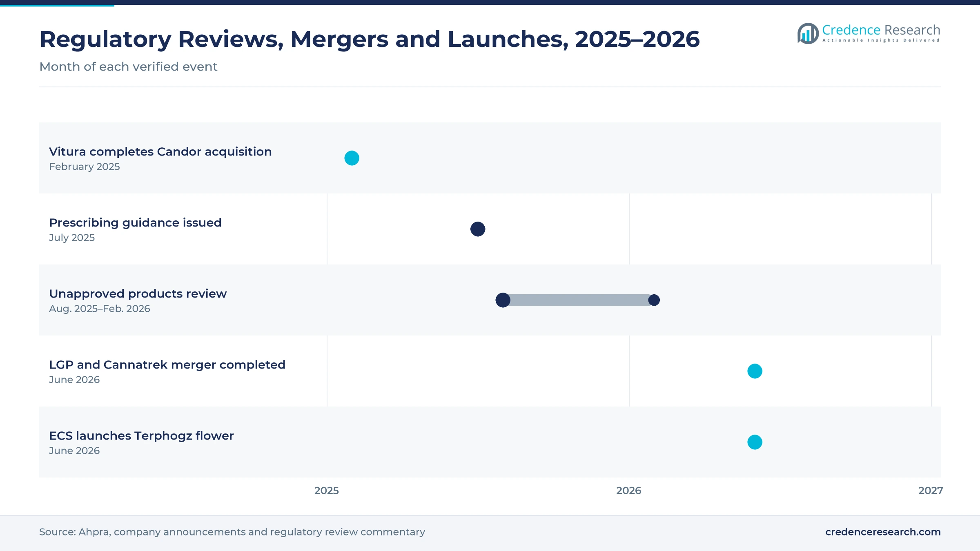Click the 'Prescribing guidance issued' label

point(135,222)
